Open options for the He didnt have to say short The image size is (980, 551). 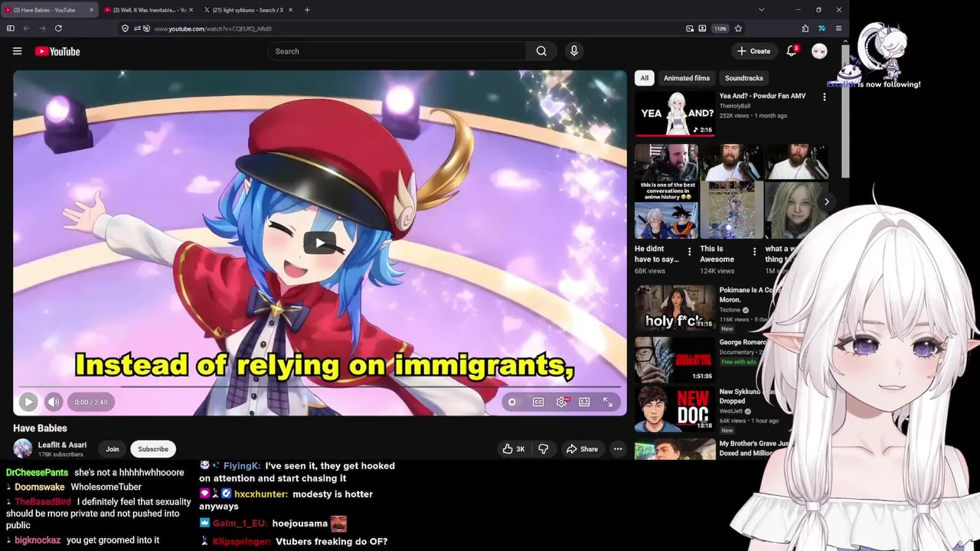[689, 252]
